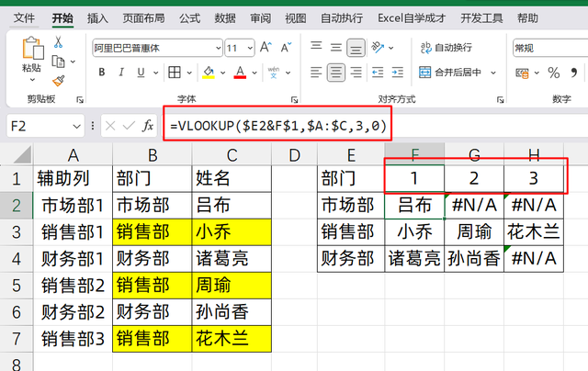The image size is (588, 371).
Task: Apply red font color
Action: coord(240,73)
